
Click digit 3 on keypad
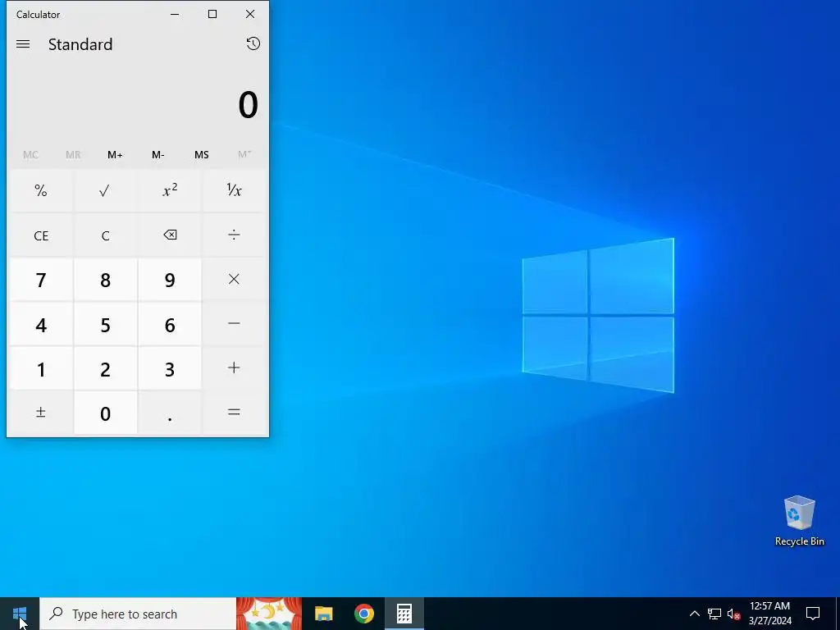170,368
